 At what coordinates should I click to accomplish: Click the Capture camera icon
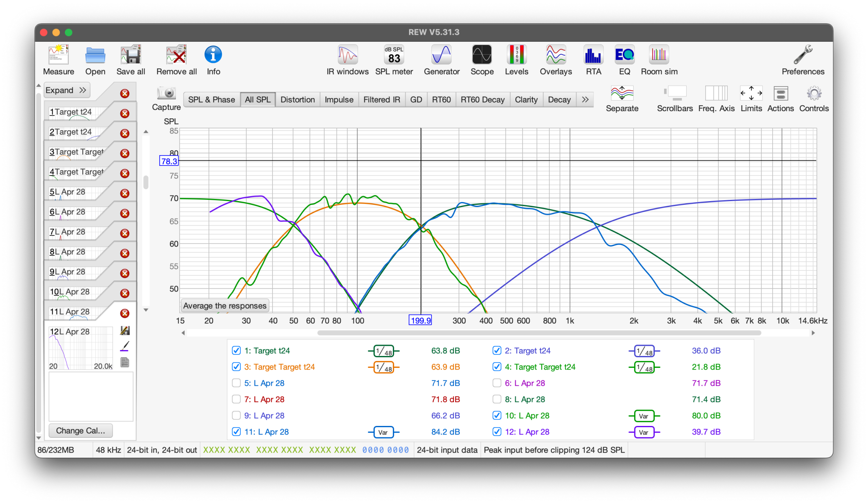[x=166, y=93]
